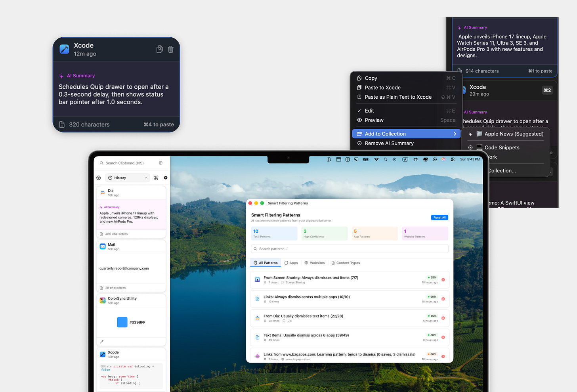
Task: Switch to the Apps tab
Action: 291,263
